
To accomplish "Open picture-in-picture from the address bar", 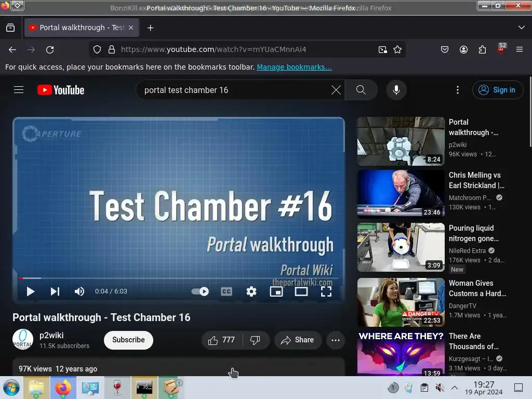I will (x=383, y=49).
